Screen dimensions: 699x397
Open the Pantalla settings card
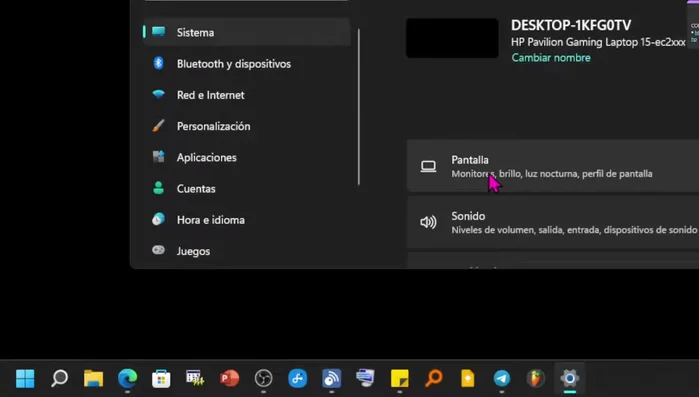click(x=553, y=166)
